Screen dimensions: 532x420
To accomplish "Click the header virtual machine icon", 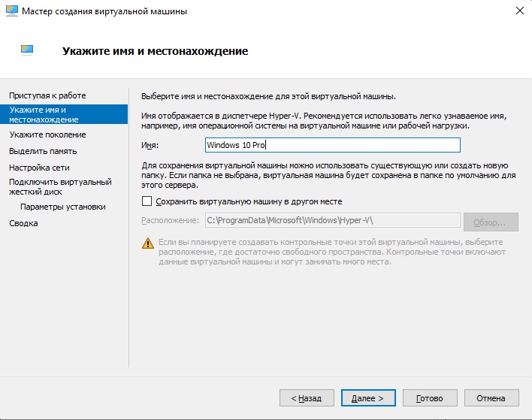I will 28,50.
